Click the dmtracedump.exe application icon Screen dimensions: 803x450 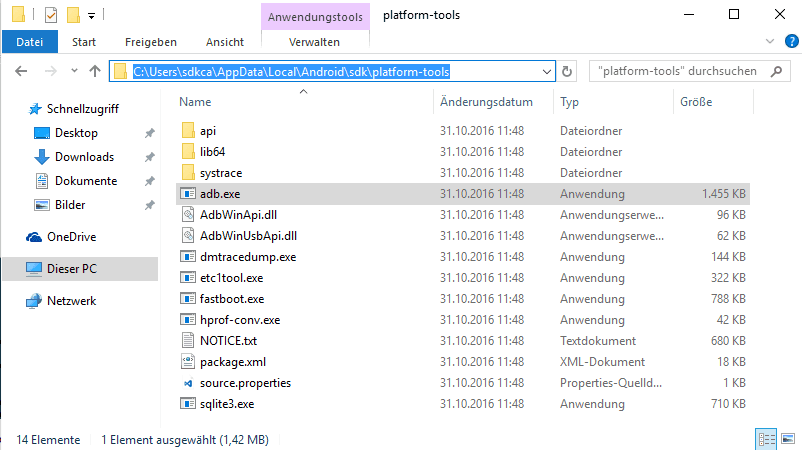click(x=188, y=256)
